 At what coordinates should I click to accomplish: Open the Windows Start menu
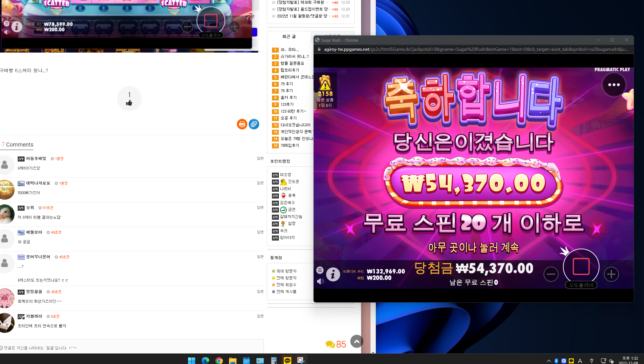191,360
